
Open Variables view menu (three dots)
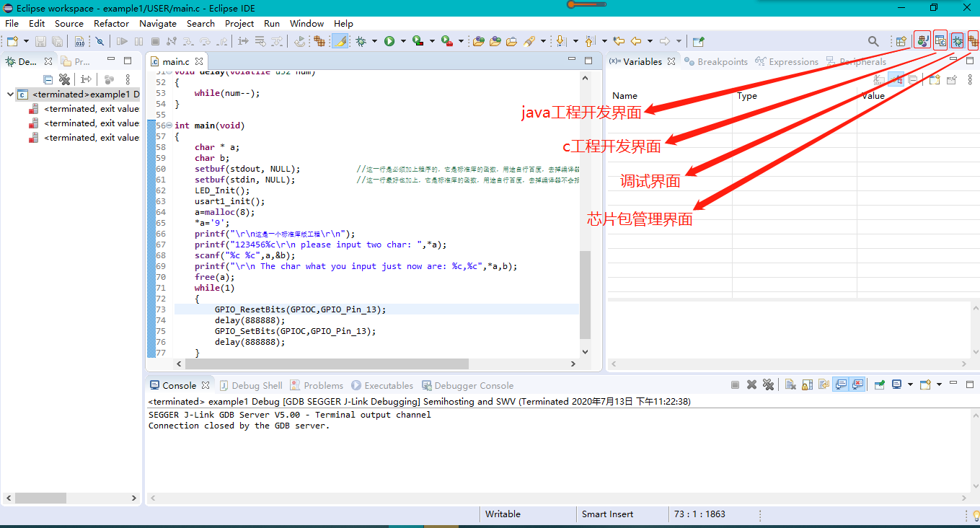969,79
